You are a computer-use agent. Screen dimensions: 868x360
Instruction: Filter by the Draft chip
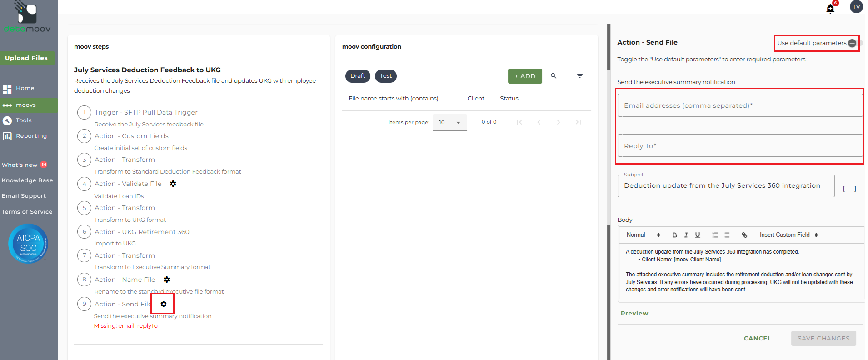click(358, 76)
